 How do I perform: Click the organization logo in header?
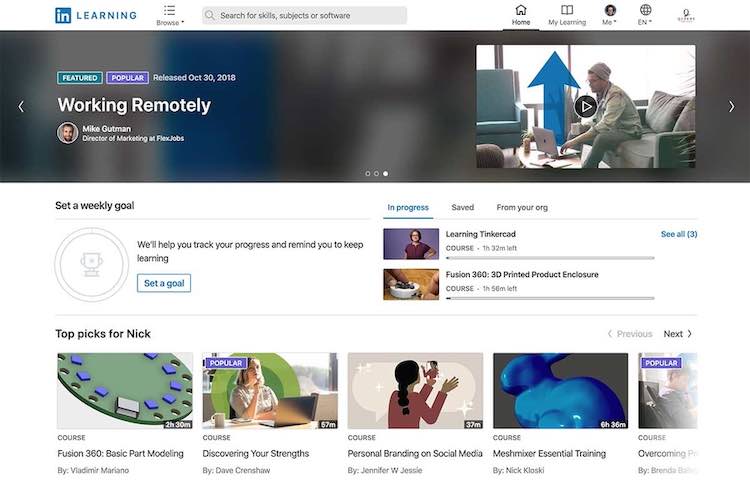coord(686,15)
